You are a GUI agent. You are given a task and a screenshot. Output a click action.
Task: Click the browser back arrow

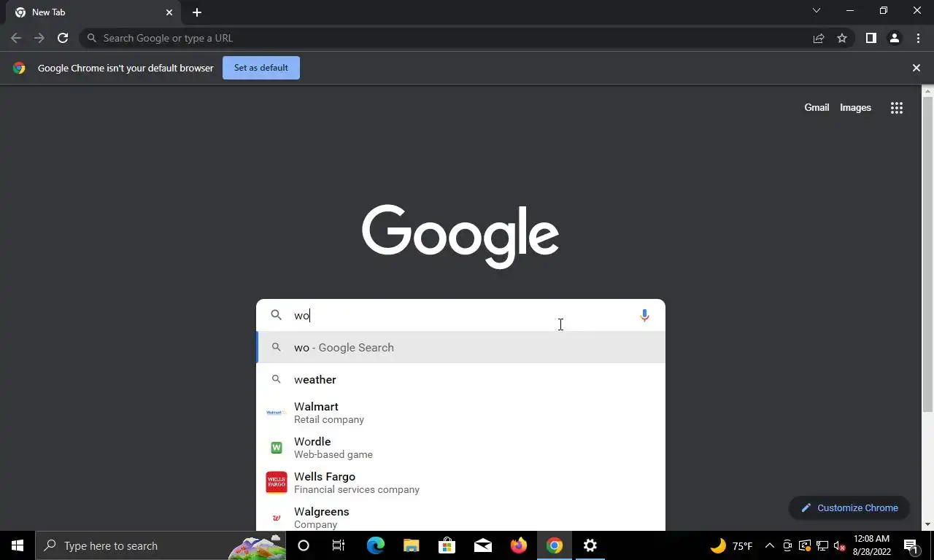click(x=16, y=38)
